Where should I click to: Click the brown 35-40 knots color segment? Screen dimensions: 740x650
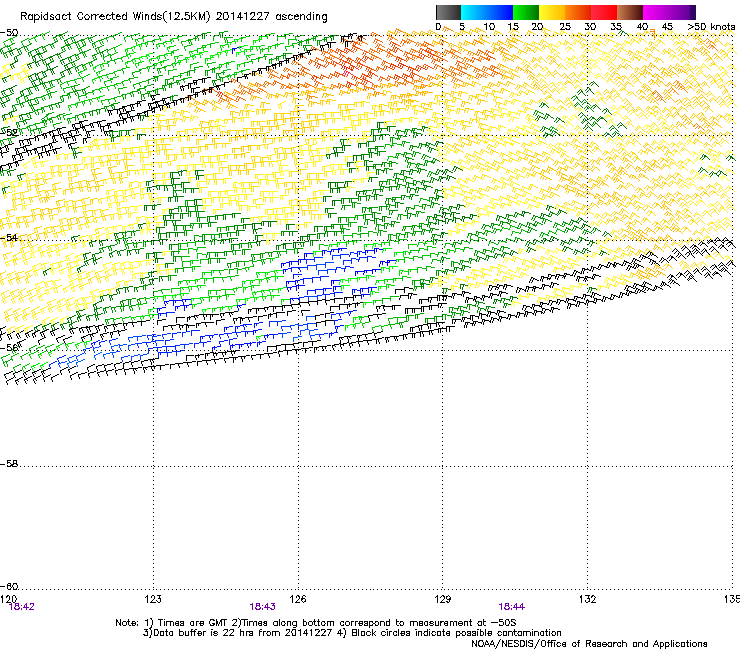(630, 12)
